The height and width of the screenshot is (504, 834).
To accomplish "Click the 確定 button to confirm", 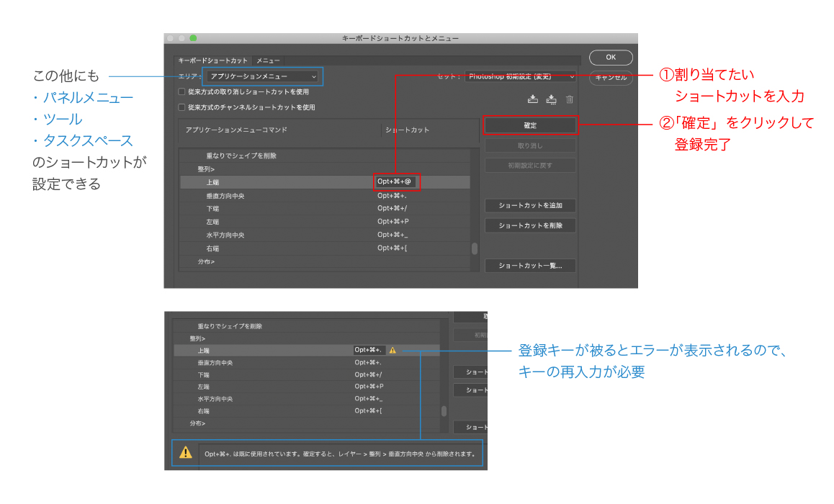I will (530, 125).
